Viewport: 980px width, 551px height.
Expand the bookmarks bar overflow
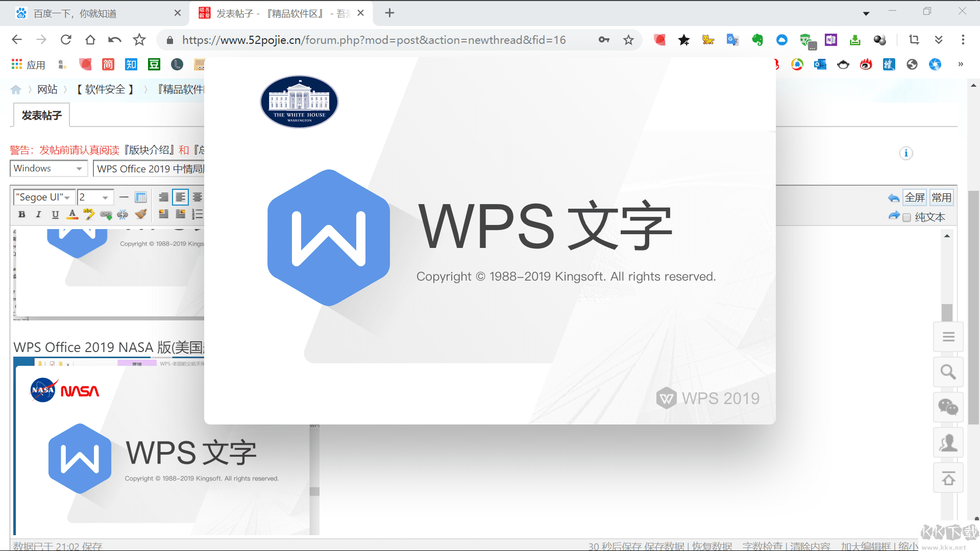pos(961,64)
